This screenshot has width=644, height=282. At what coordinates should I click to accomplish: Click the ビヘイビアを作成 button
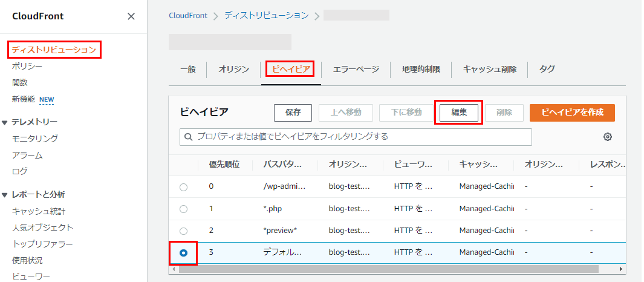coord(572,113)
